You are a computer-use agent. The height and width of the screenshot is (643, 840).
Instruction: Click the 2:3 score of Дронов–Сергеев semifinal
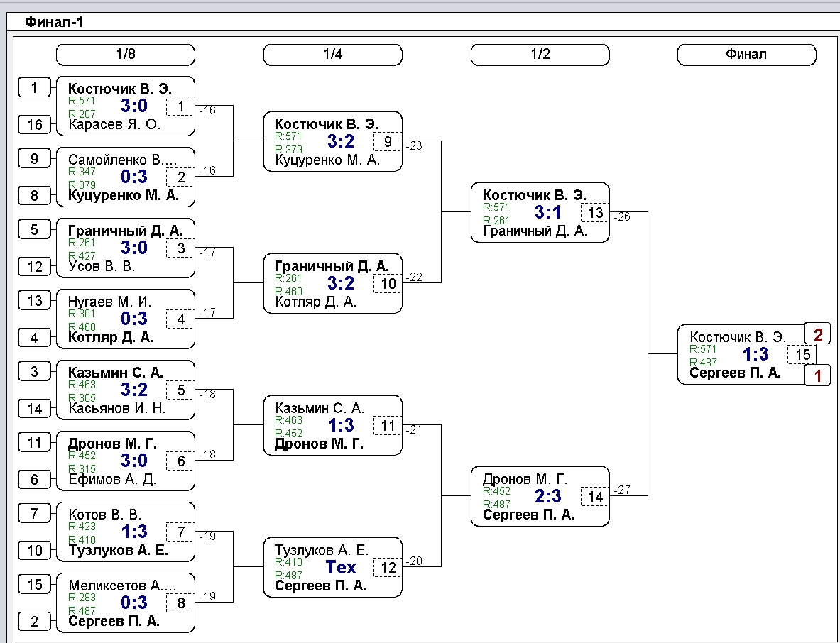point(547,496)
